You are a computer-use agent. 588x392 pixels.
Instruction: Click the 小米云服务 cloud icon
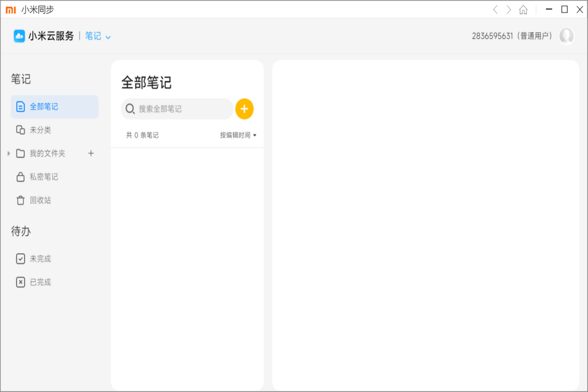18,36
